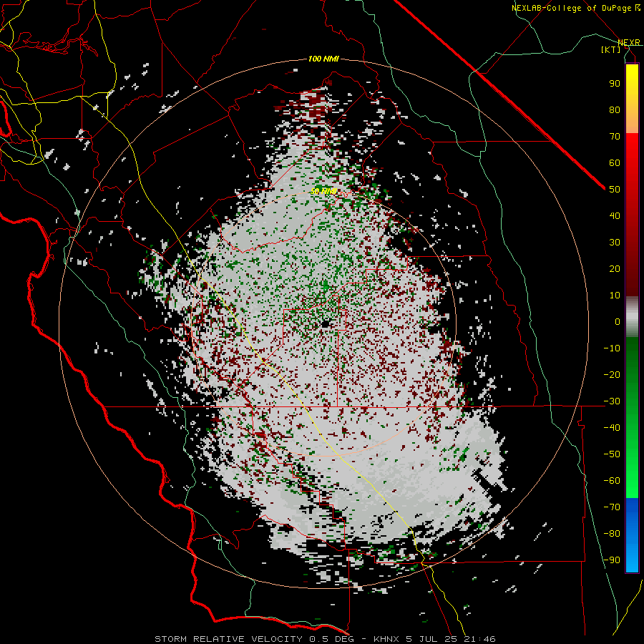The height and width of the screenshot is (644, 644).
Task: Select the -90 value on velocity scale
Action: 612,560
